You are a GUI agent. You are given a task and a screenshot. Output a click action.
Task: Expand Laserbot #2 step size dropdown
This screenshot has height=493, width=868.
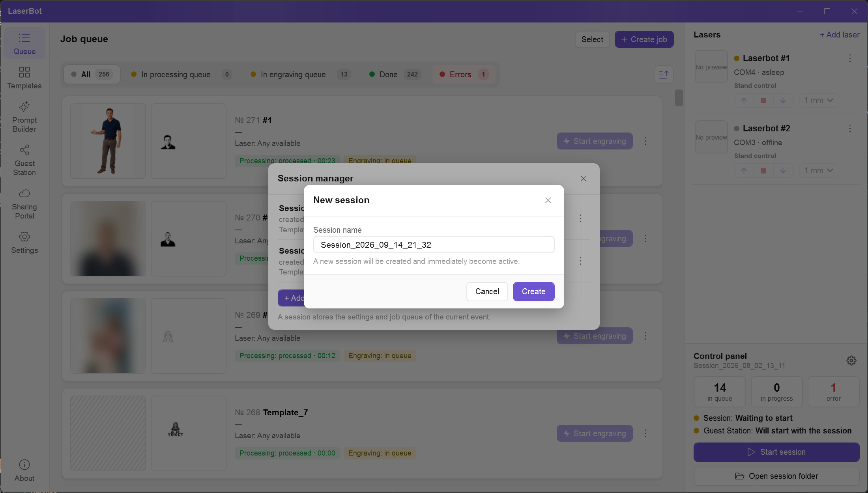point(819,171)
